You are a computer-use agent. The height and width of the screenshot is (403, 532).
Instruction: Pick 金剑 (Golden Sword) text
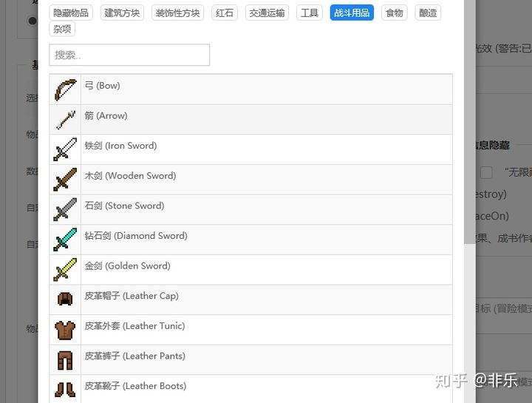click(128, 266)
